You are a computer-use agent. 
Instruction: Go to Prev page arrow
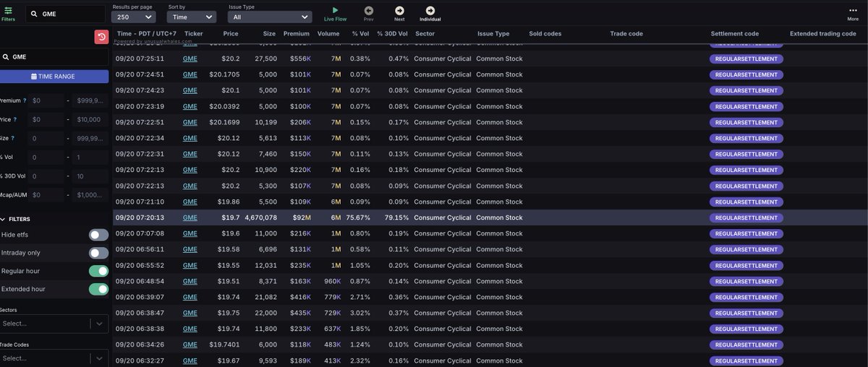pos(369,10)
